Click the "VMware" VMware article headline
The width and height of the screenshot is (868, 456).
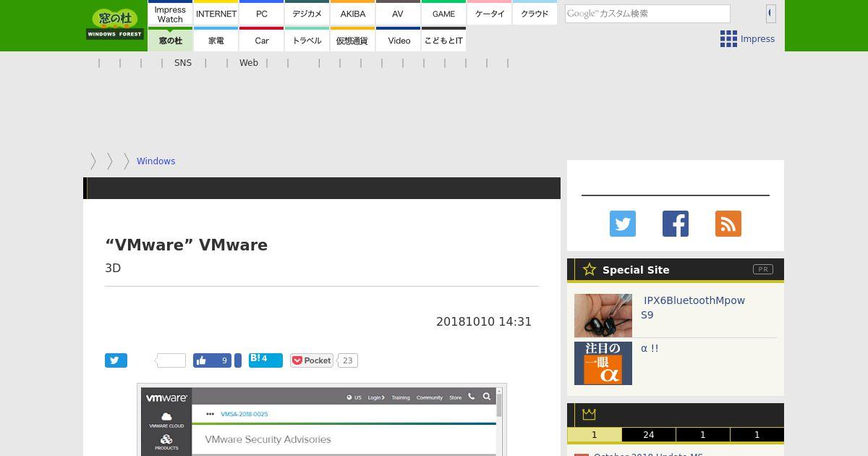[x=187, y=245]
